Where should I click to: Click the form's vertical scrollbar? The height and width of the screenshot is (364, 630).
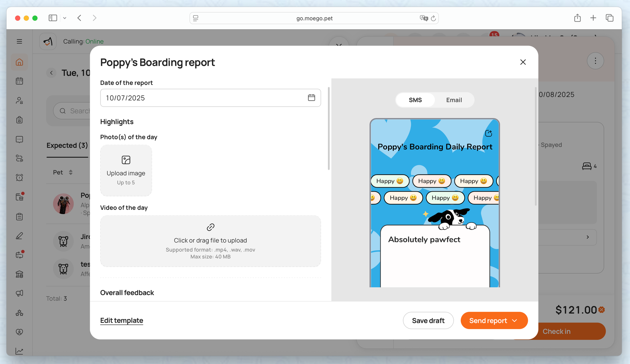329,129
